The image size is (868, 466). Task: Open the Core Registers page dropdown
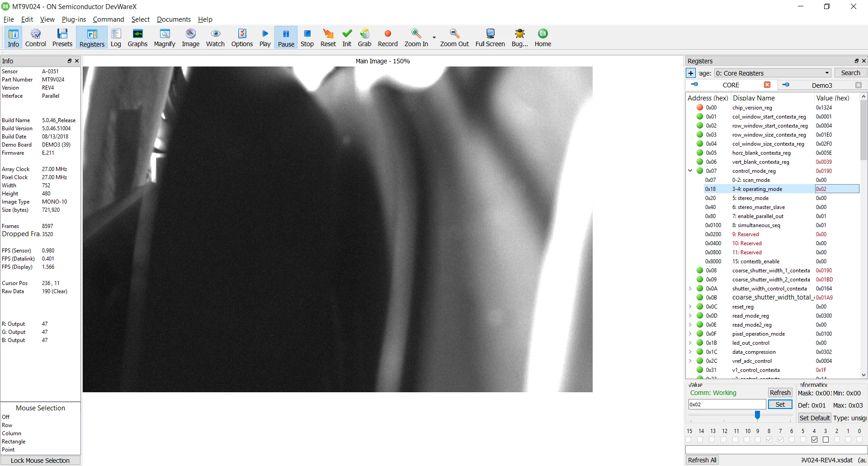773,73
